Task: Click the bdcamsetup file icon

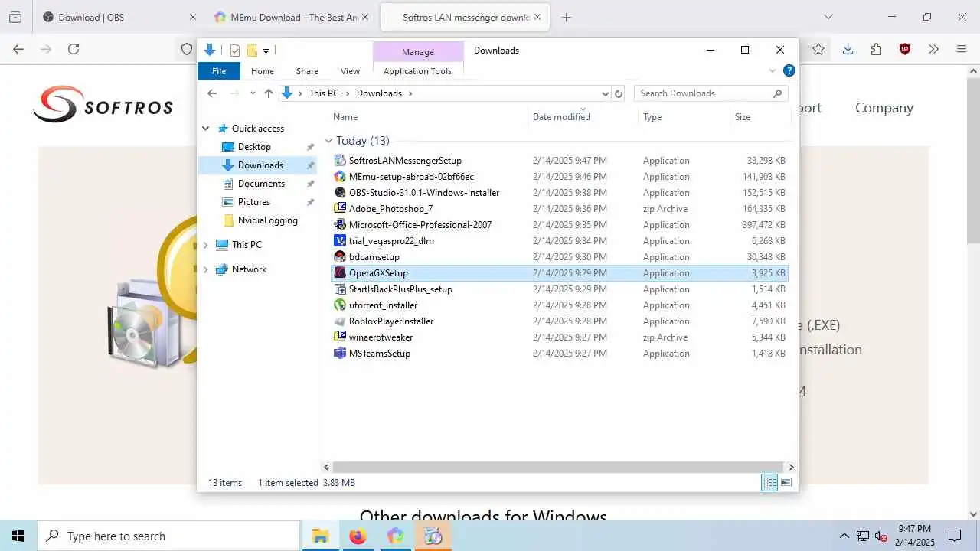Action: (x=341, y=257)
